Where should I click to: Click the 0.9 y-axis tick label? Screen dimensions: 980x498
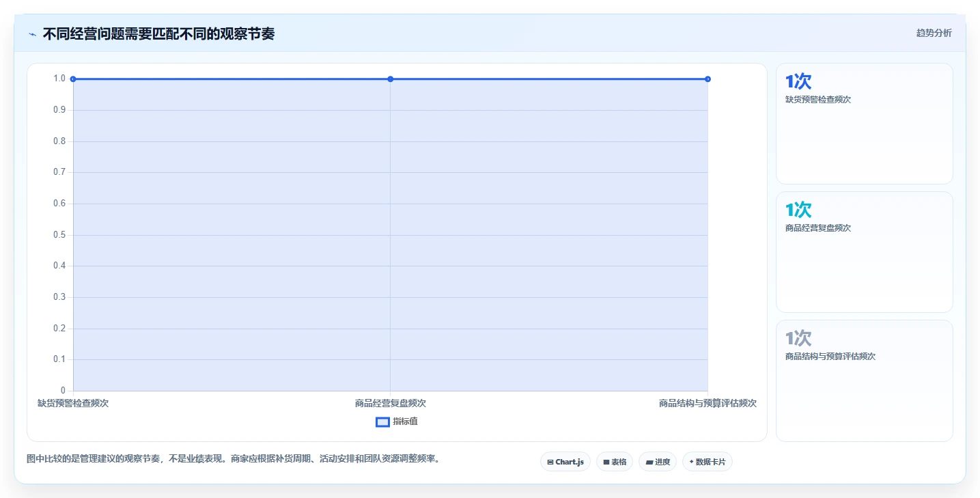tap(59, 110)
